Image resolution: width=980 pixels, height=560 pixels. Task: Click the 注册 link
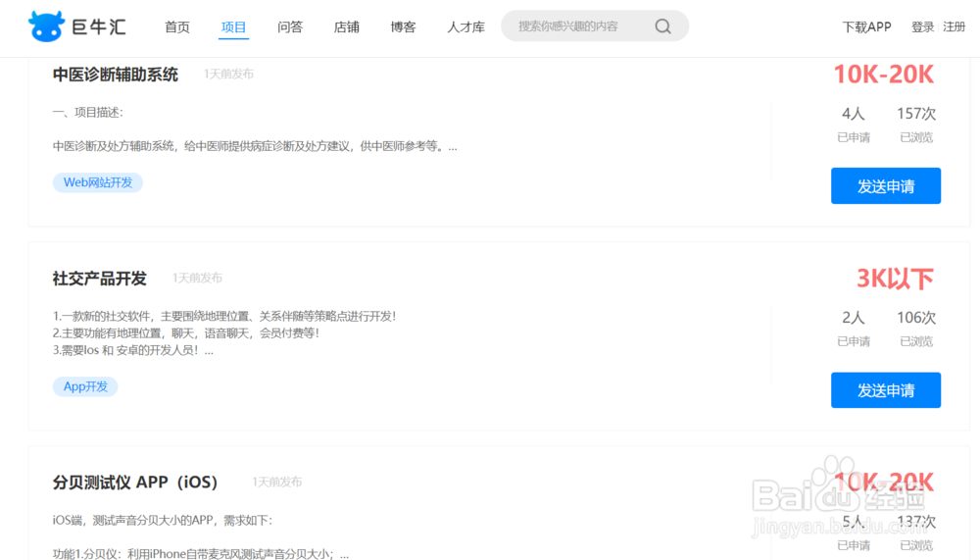point(955,26)
